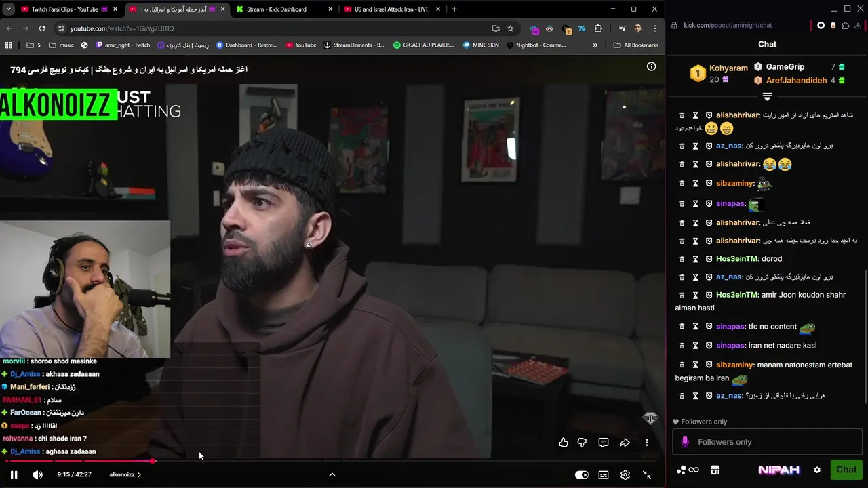
Task: Delete Hos3einTM's dorod message
Action: point(682,259)
